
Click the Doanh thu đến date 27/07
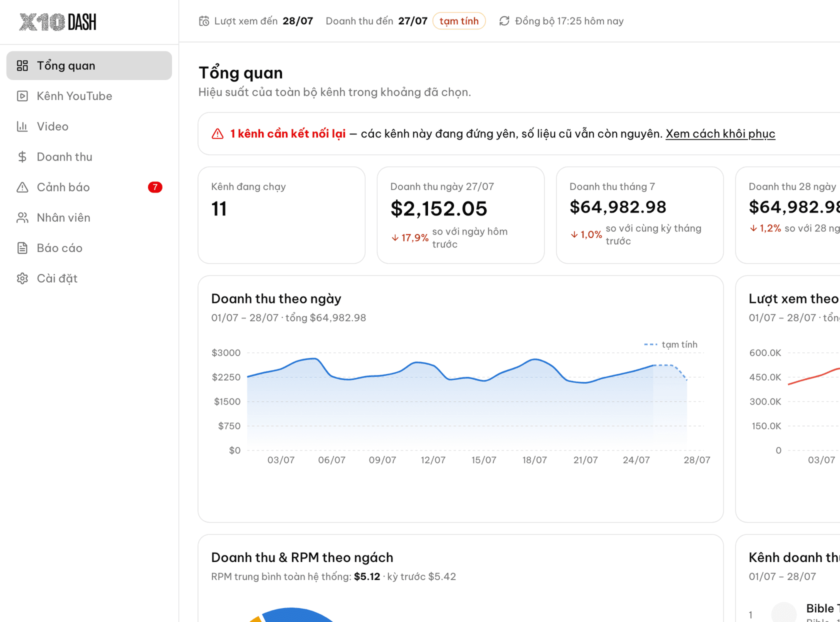click(x=413, y=21)
